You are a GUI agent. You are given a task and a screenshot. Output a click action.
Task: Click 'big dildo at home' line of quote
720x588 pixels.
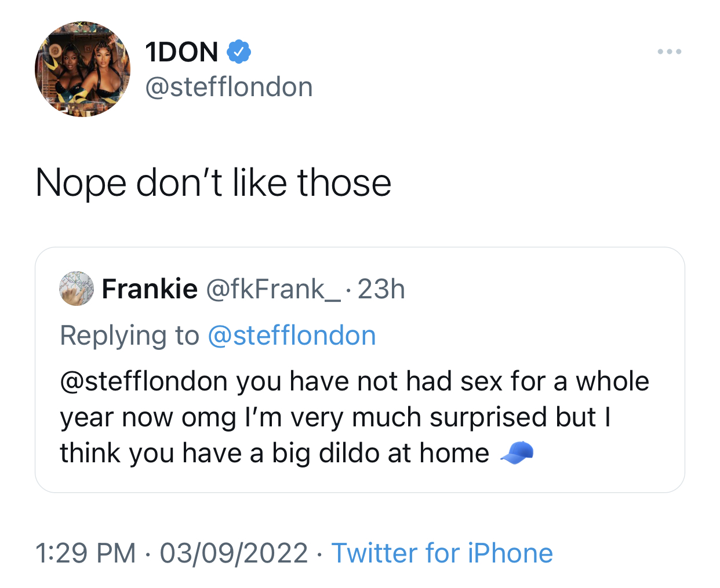(297, 454)
